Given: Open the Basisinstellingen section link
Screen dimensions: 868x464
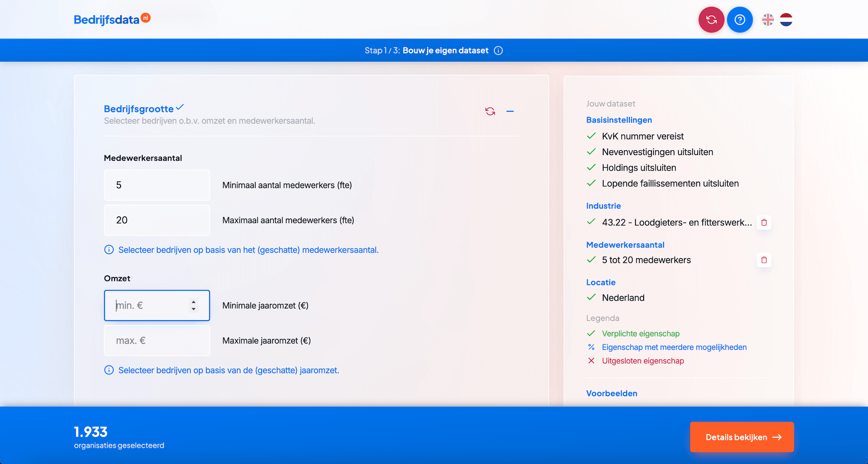Looking at the screenshot, I should pos(619,120).
